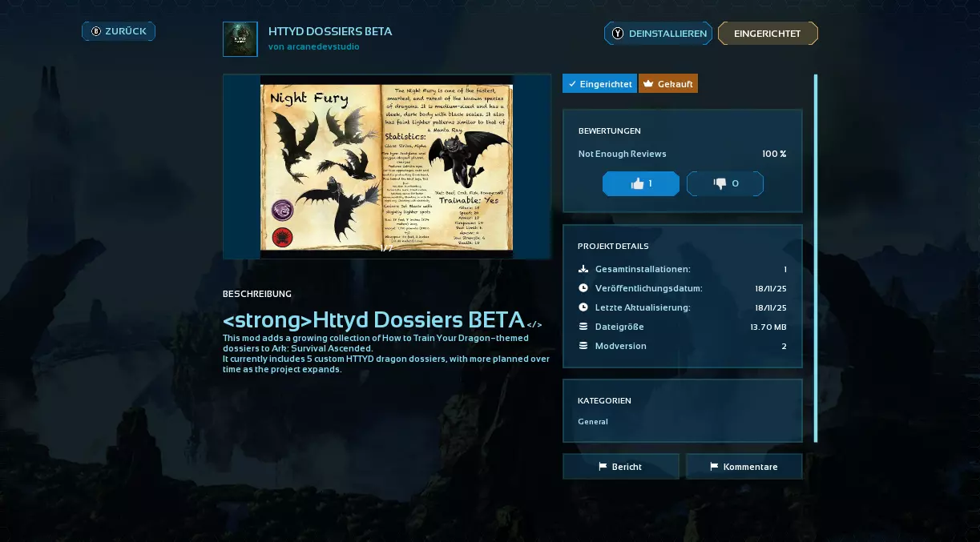Go back with the Zurück button
Screen dimensions: 980x542
coord(119,31)
